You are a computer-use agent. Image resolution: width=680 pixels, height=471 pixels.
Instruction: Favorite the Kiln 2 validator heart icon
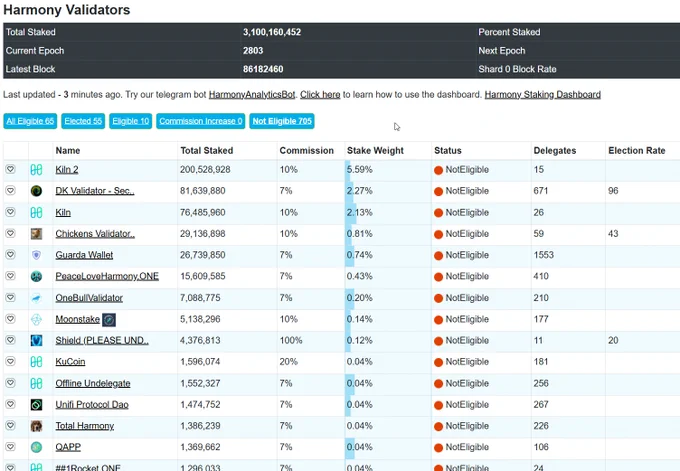10,169
